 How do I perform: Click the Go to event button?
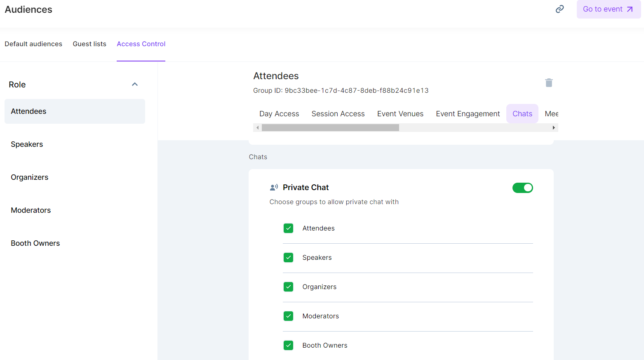tap(608, 9)
